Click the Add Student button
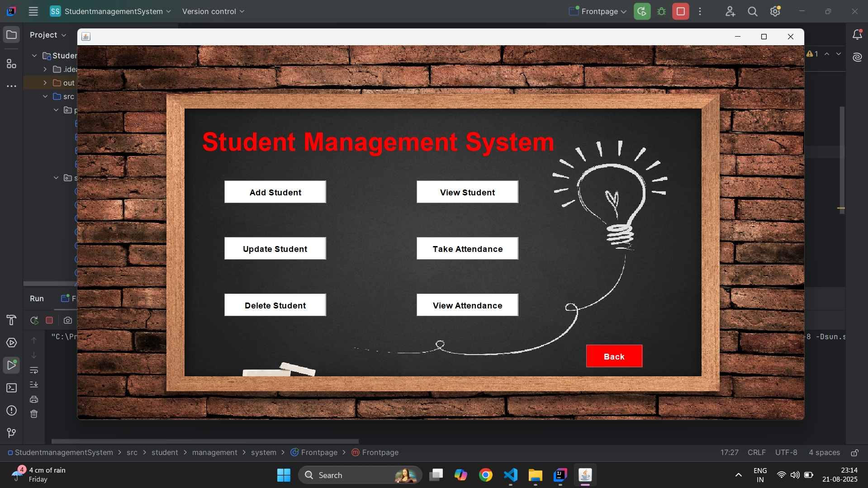 coord(275,192)
